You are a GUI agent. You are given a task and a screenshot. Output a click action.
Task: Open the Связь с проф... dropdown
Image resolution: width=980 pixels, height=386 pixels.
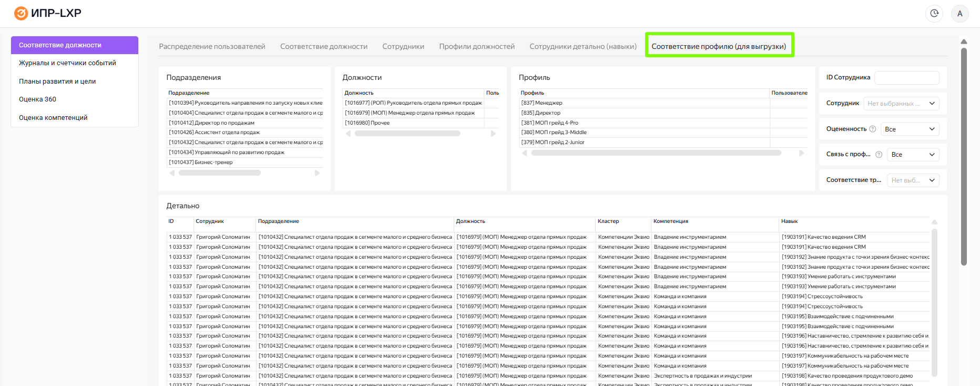(x=913, y=155)
